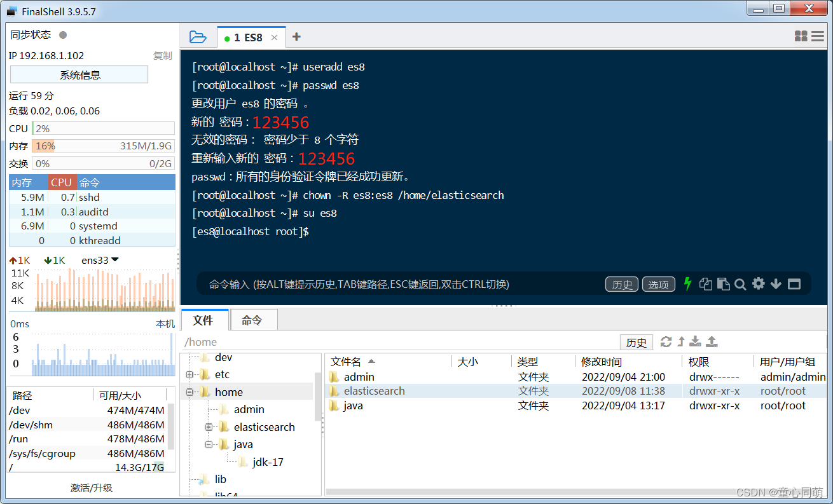Click the 命令 process column header
Image resolution: width=833 pixels, height=504 pixels.
coord(126,182)
